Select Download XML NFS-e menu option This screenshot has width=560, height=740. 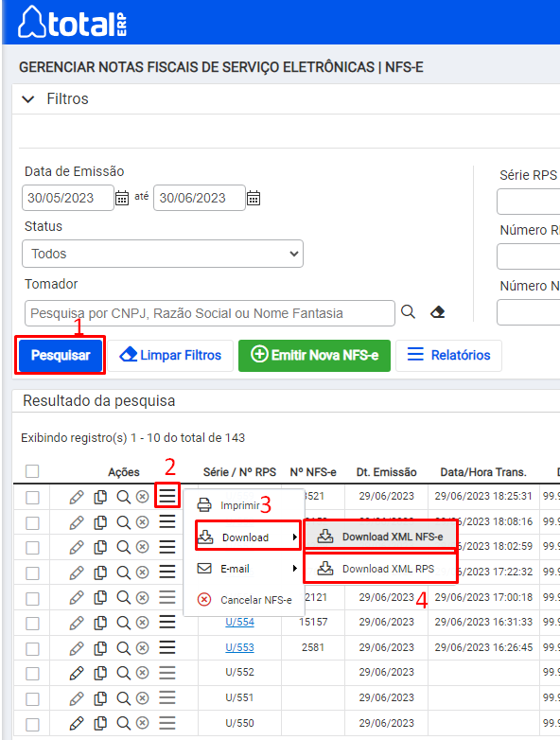pos(380,537)
